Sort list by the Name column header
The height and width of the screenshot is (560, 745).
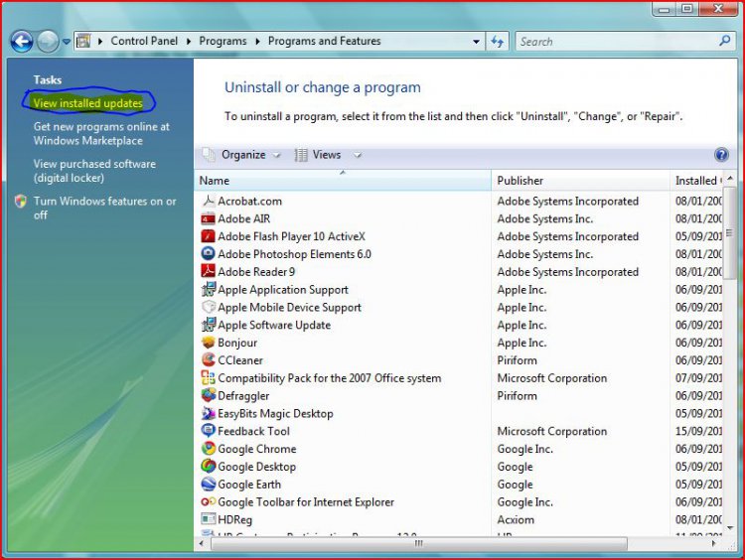point(343,181)
